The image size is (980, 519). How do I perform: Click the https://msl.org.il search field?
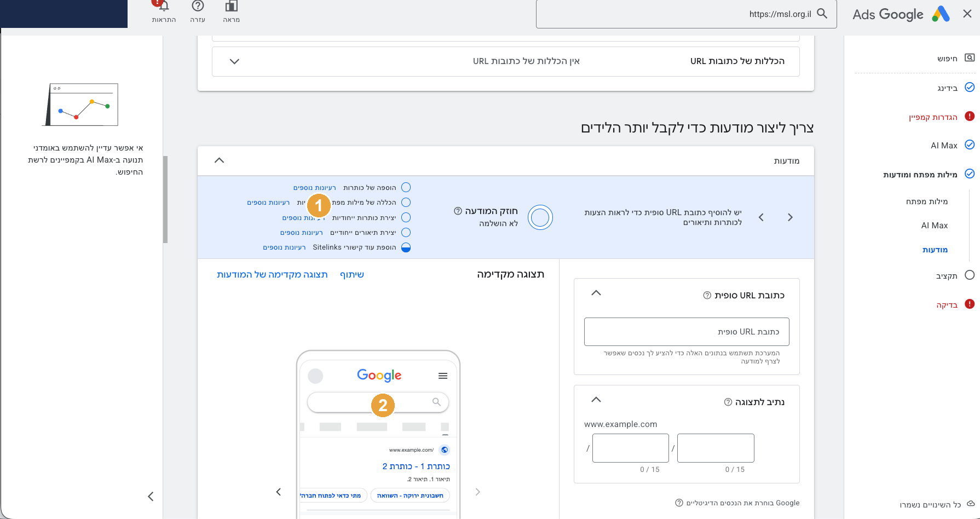[686, 14]
